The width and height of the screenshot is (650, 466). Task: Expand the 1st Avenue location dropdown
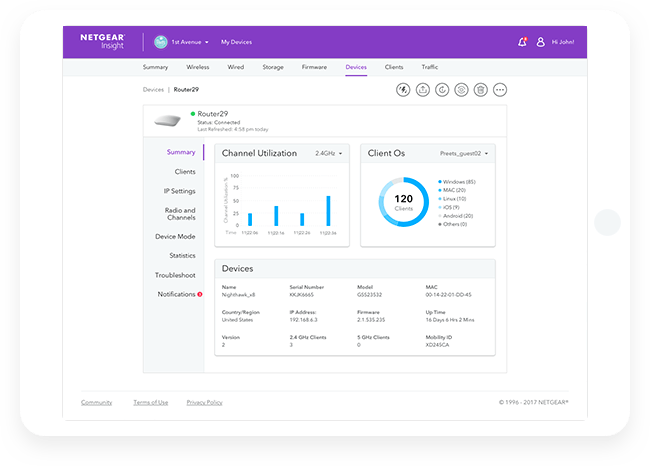(x=189, y=42)
